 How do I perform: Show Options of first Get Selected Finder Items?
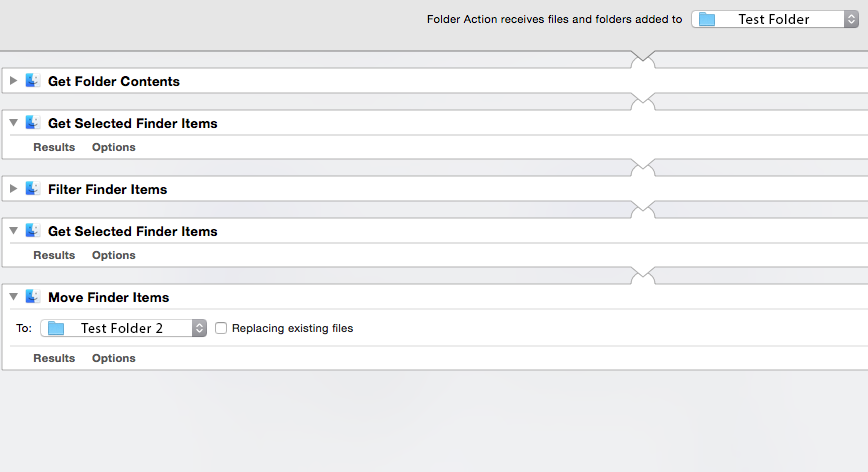click(114, 147)
